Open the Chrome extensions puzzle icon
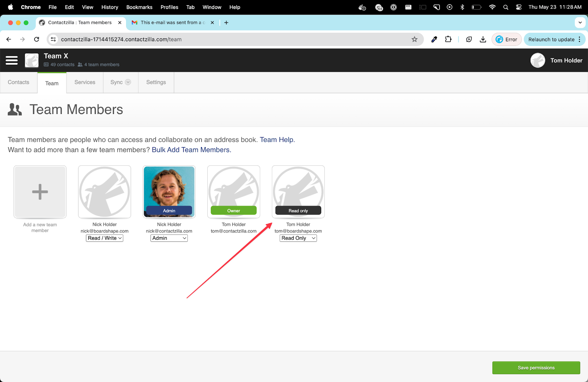The image size is (588, 382). coord(448,39)
